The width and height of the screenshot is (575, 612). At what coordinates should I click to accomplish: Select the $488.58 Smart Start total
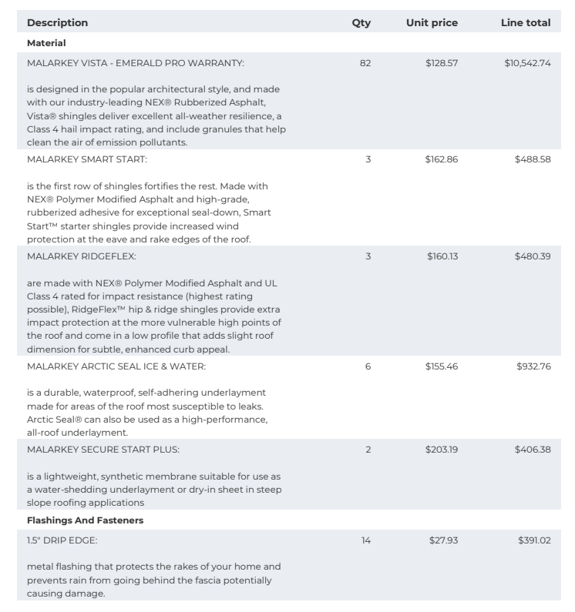(x=532, y=159)
